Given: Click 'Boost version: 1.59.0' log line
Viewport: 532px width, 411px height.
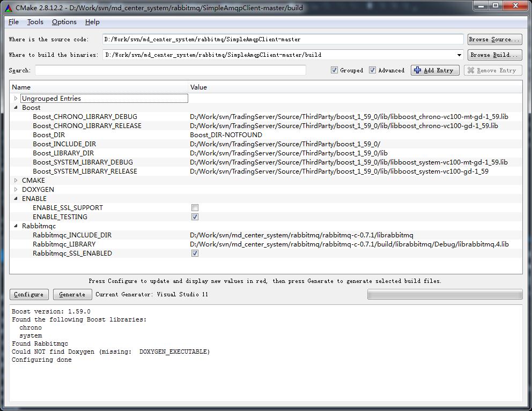Looking at the screenshot, I should coord(51,311).
